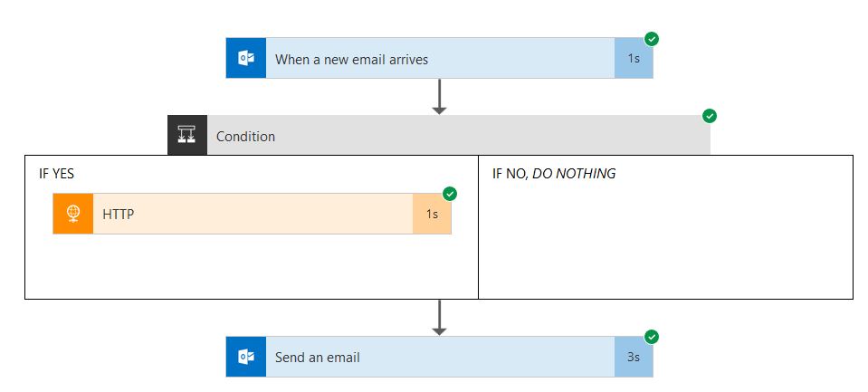Click the 1s duration badge on HTTP action
The image size is (868, 392).
(x=432, y=214)
